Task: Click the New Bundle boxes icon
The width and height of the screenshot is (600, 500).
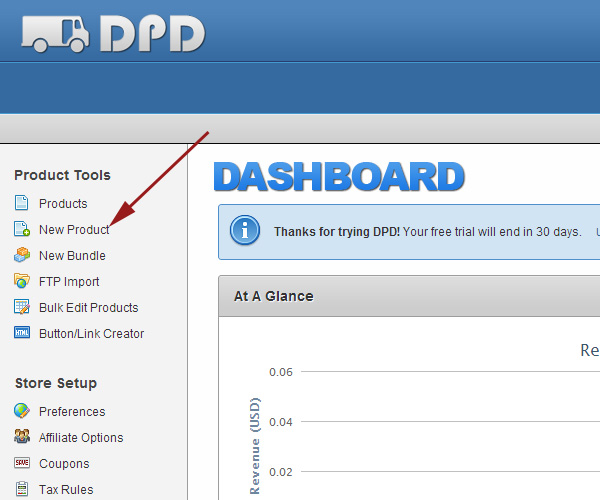Action: click(22, 255)
